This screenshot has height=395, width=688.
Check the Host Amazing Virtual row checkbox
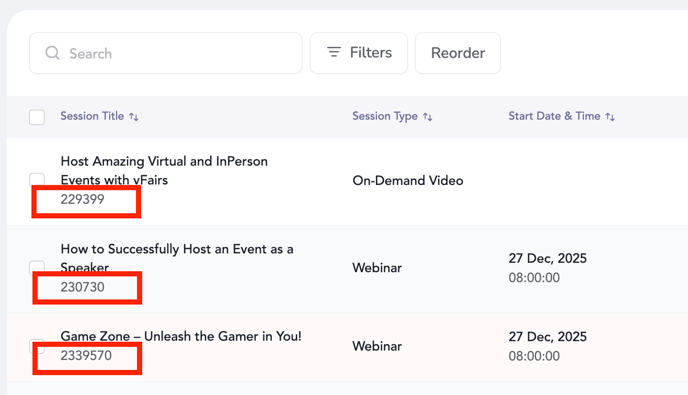tap(37, 180)
